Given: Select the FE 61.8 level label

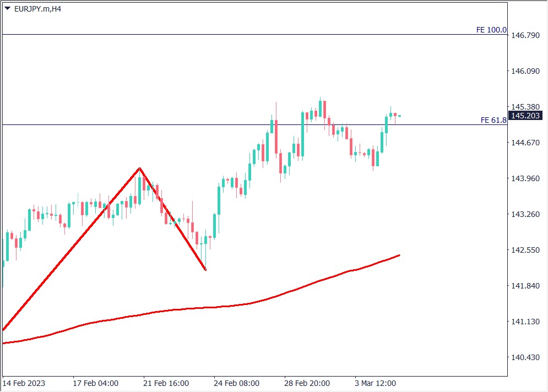Looking at the screenshot, I should pos(493,120).
